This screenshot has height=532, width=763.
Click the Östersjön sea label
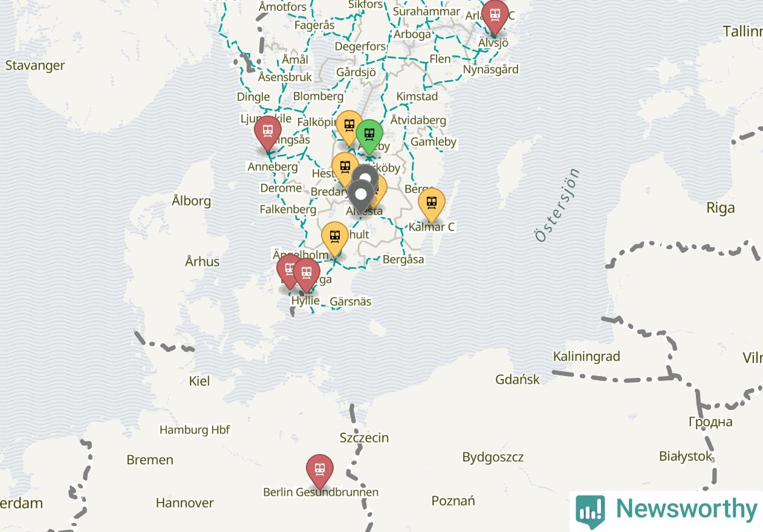point(557,206)
